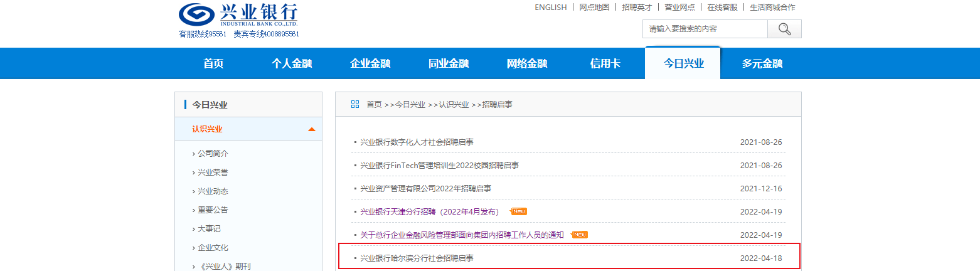Click the magnifying glass search button

[784, 29]
